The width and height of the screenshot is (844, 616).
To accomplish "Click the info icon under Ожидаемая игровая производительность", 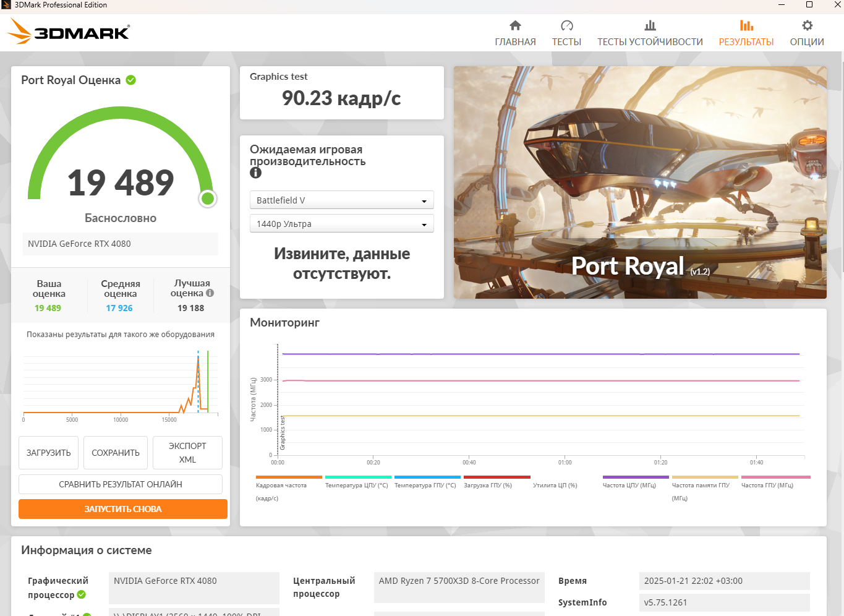I will pos(255,173).
